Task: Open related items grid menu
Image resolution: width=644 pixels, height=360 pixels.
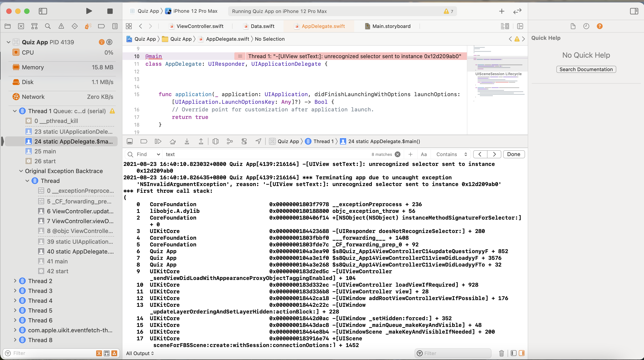Action: click(x=129, y=26)
